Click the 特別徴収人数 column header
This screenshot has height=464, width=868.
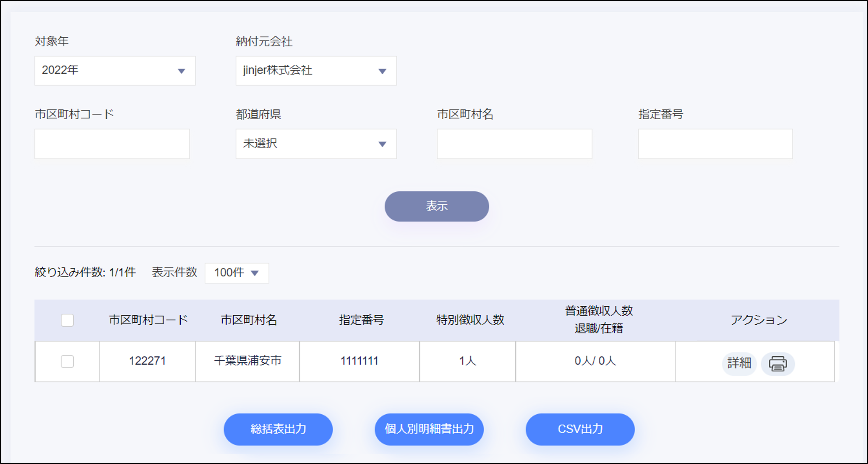(x=470, y=320)
